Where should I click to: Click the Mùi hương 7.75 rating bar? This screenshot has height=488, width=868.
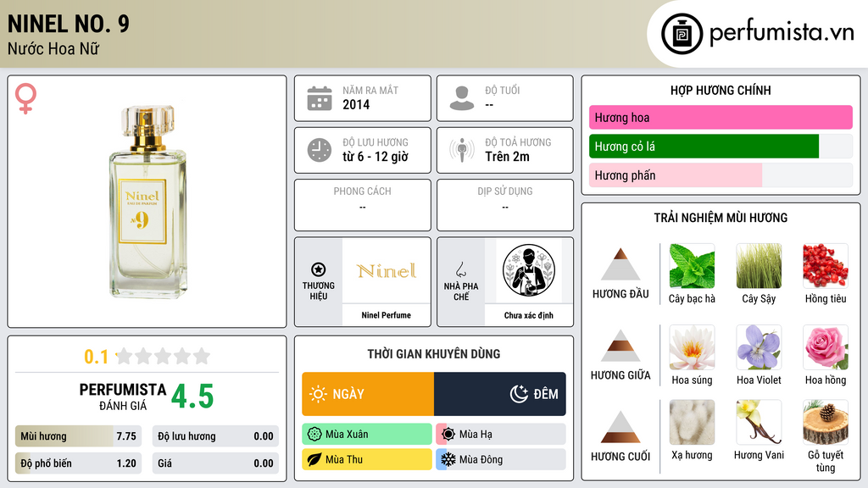pyautogui.click(x=78, y=436)
